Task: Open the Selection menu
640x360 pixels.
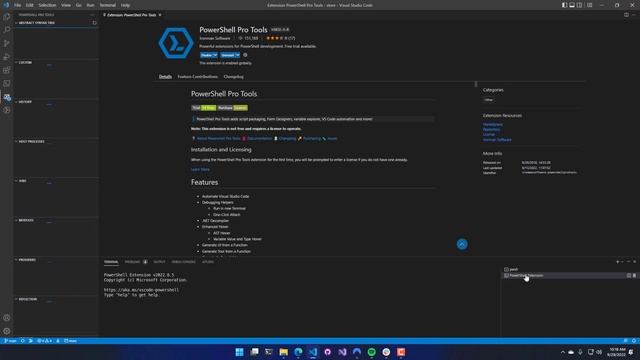Action: (x=47, y=5)
